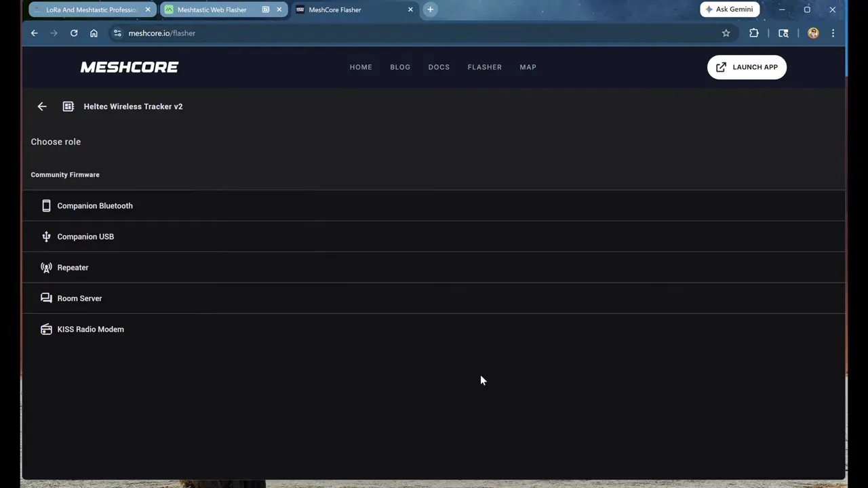Click the antenna icon for Repeater
The height and width of the screenshot is (488, 868).
coord(46,268)
